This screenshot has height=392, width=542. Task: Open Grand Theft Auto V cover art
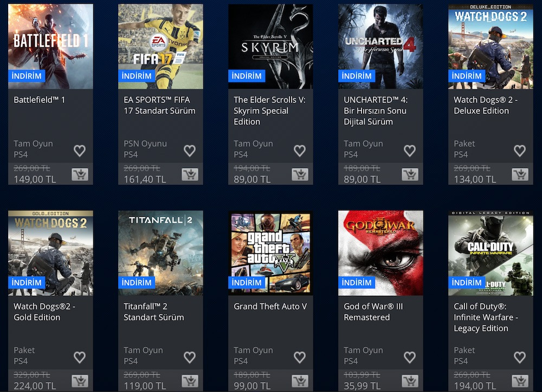coord(270,253)
